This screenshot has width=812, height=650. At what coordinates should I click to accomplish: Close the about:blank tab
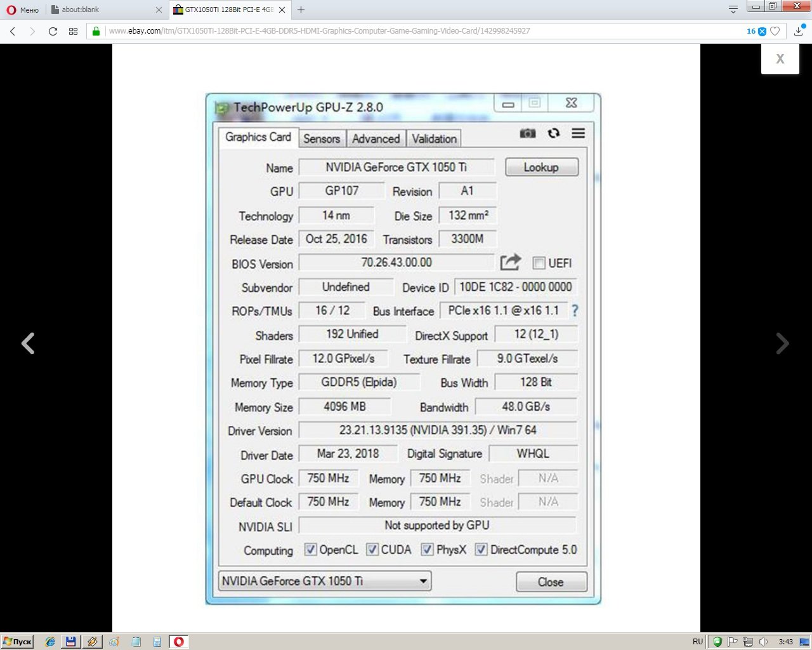pos(159,10)
